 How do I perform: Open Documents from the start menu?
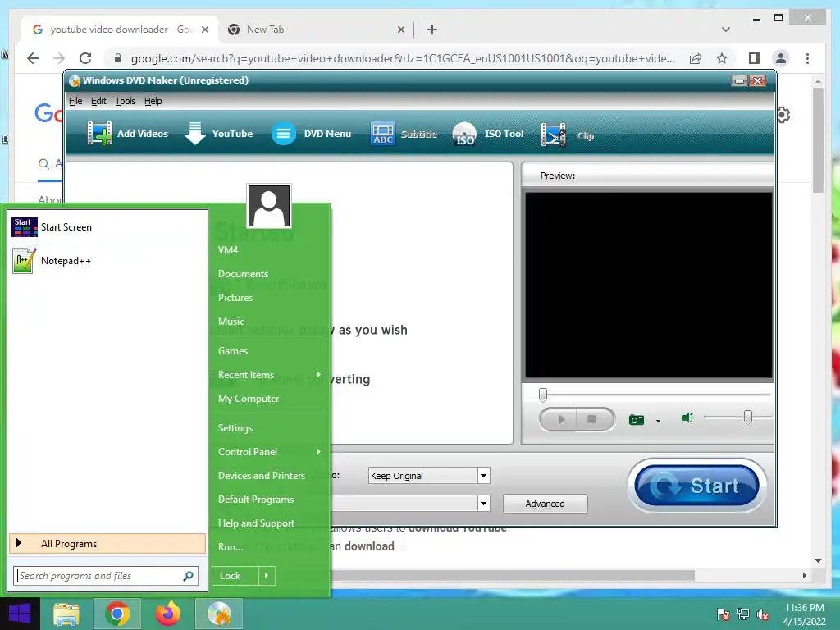click(x=243, y=274)
